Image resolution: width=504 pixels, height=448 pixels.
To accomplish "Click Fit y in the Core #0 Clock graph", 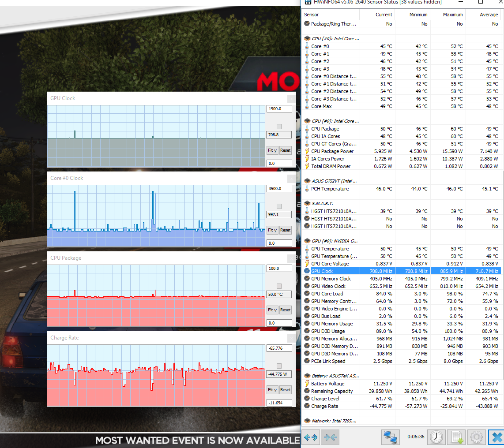I will 272,230.
